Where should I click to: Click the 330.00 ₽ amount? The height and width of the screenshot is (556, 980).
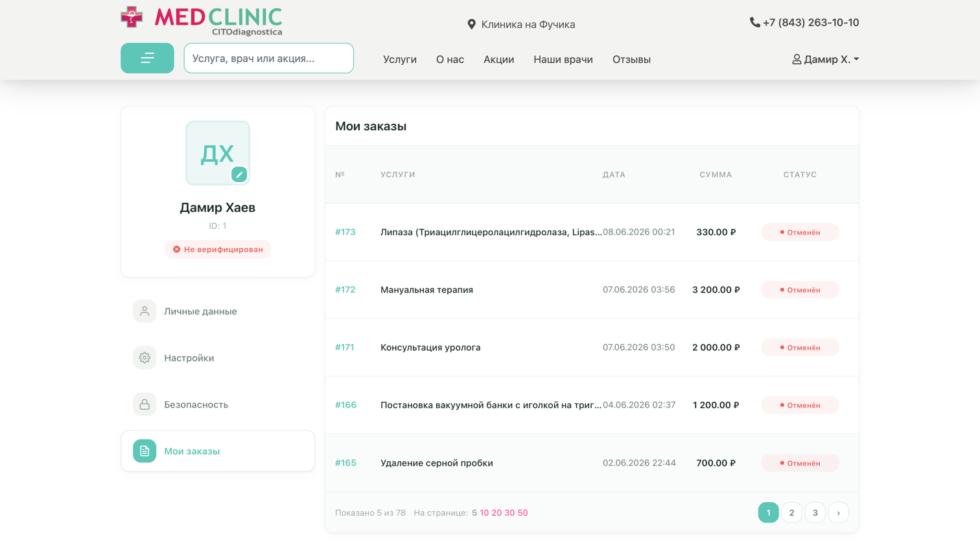click(x=716, y=232)
